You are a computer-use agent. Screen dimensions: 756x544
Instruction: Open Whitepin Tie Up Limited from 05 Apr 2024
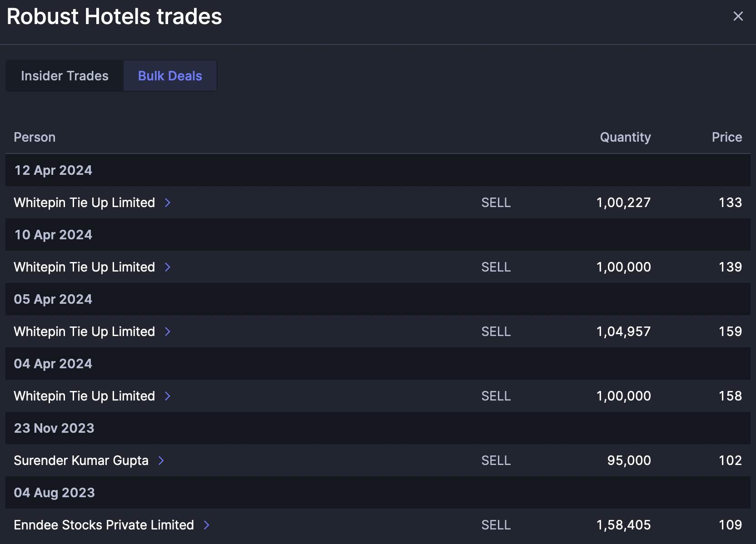click(85, 331)
